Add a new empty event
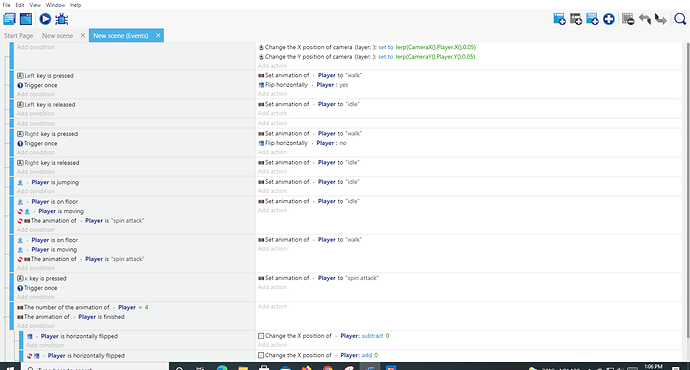Screen dimensions: 690x370 tap(559, 19)
